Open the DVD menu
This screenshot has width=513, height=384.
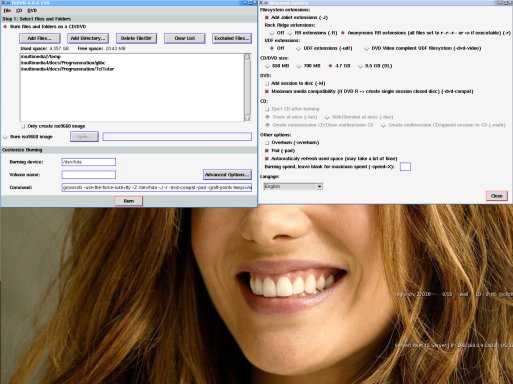click(x=32, y=11)
